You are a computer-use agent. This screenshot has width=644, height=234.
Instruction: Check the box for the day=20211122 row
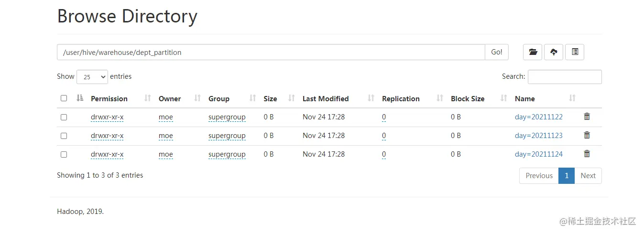[x=64, y=117]
